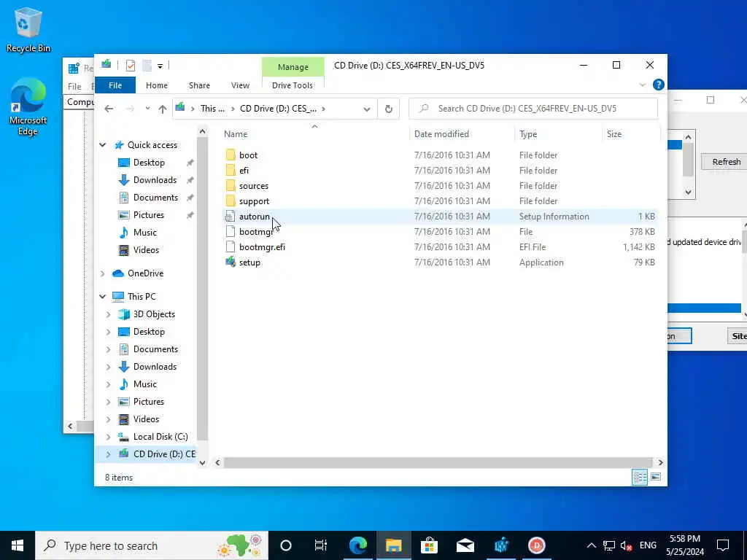747x560 pixels.
Task: Open the Mail app in taskbar
Action: (465, 545)
